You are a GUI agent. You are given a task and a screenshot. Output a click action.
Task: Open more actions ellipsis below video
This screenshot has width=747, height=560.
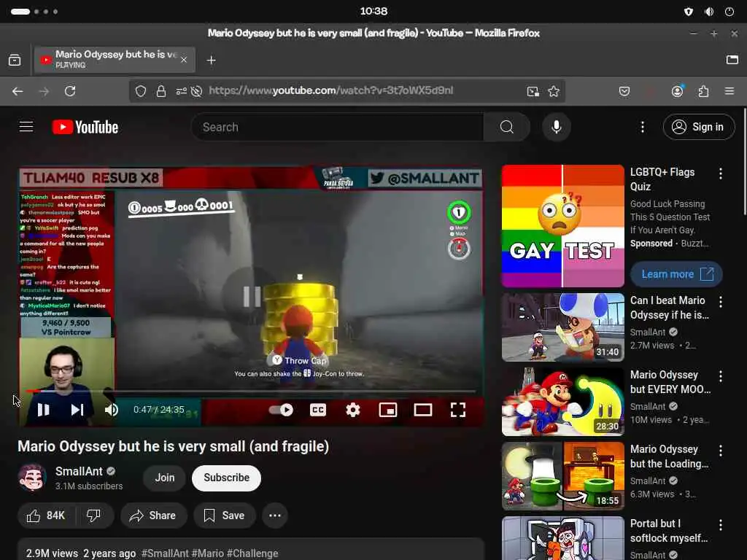275,516
